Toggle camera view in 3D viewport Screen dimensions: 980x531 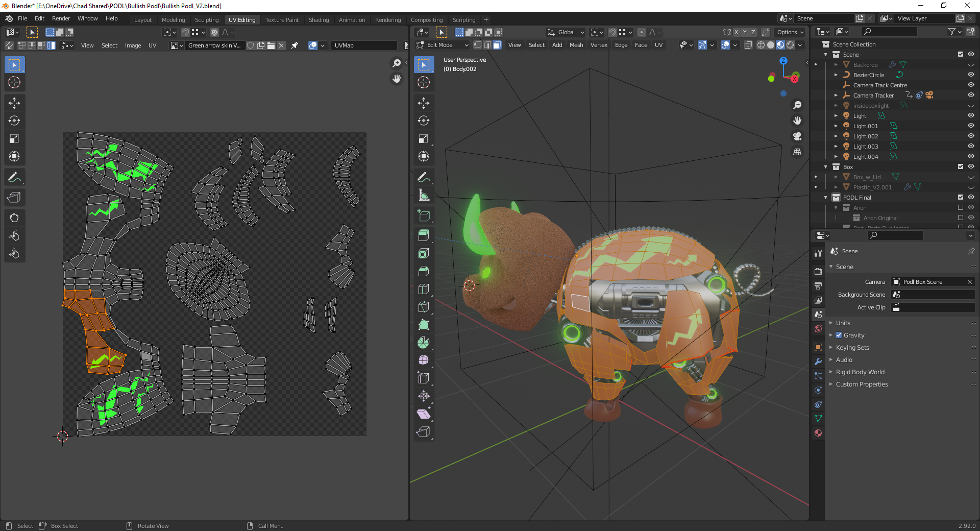797,136
